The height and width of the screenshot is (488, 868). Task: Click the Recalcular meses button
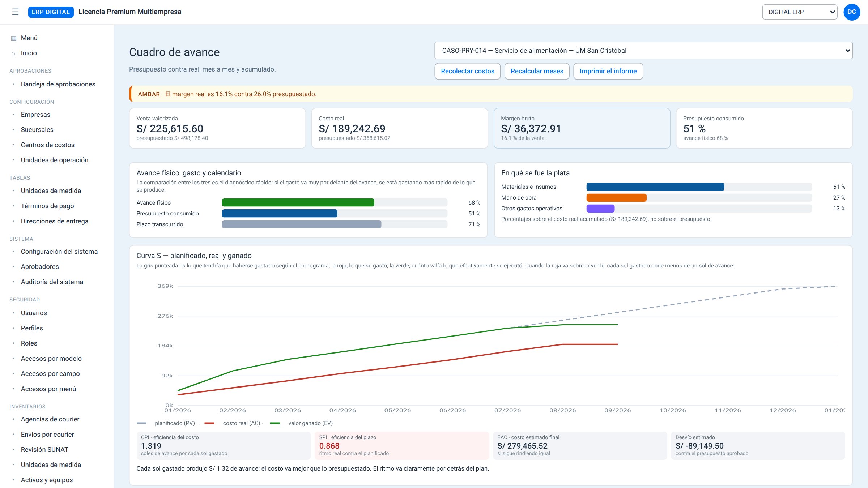(537, 71)
